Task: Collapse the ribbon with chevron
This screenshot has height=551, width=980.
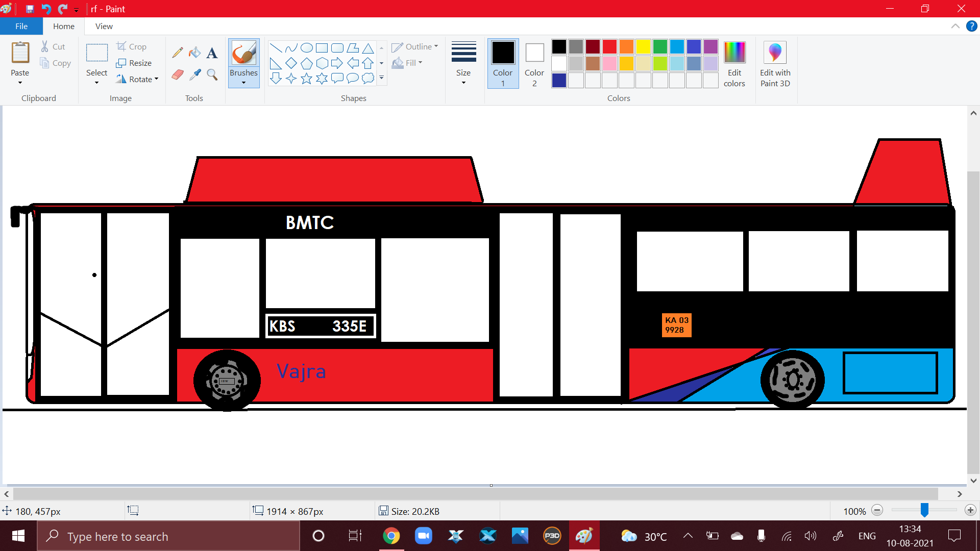Action: point(955,26)
